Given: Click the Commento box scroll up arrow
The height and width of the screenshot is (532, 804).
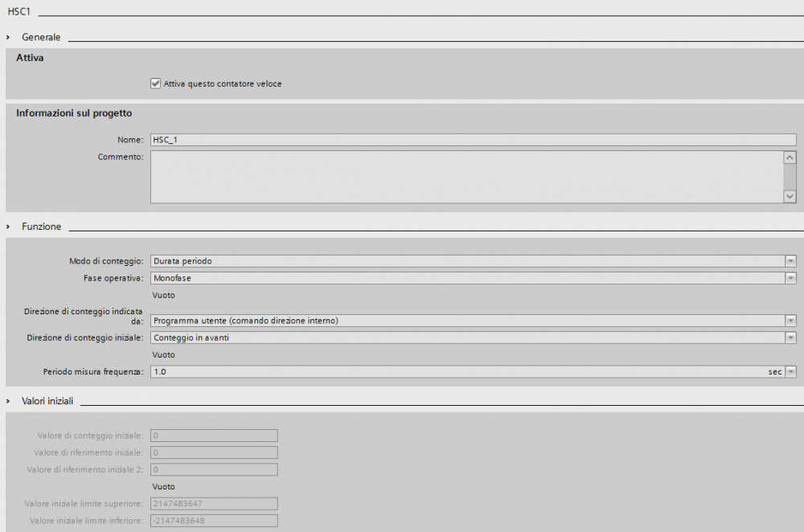Looking at the screenshot, I should coord(790,158).
